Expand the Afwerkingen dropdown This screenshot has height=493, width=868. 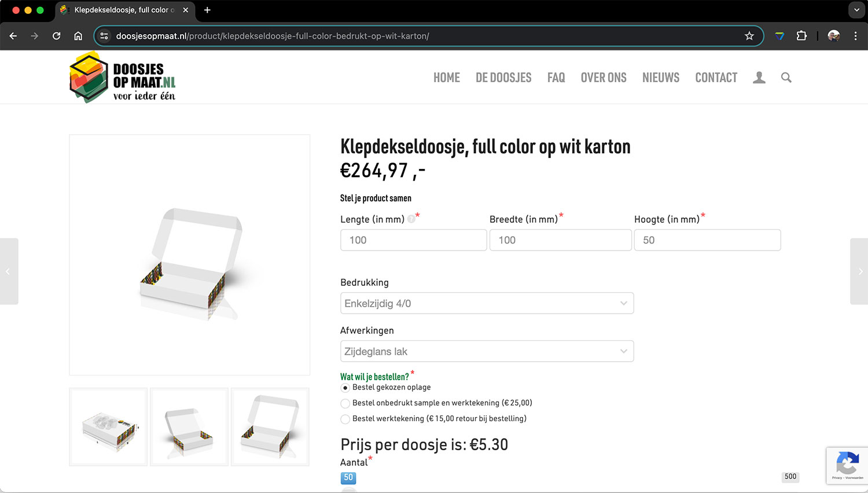click(487, 351)
